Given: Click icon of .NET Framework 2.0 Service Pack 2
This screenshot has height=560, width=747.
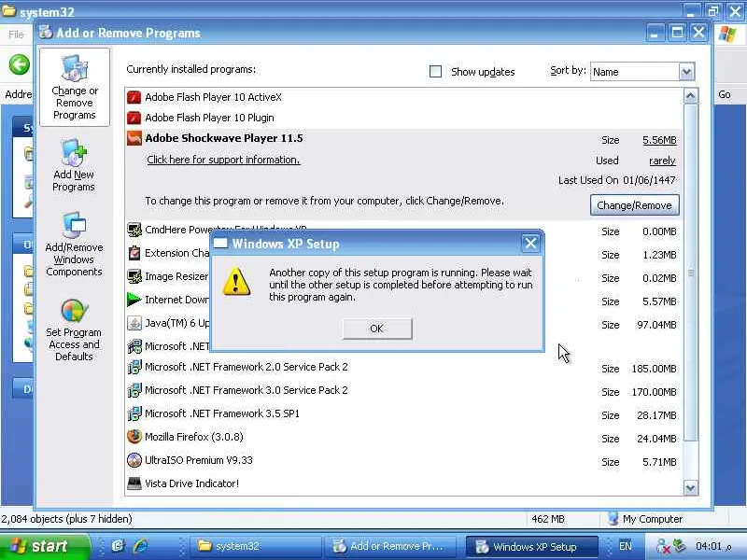Looking at the screenshot, I should [x=134, y=367].
